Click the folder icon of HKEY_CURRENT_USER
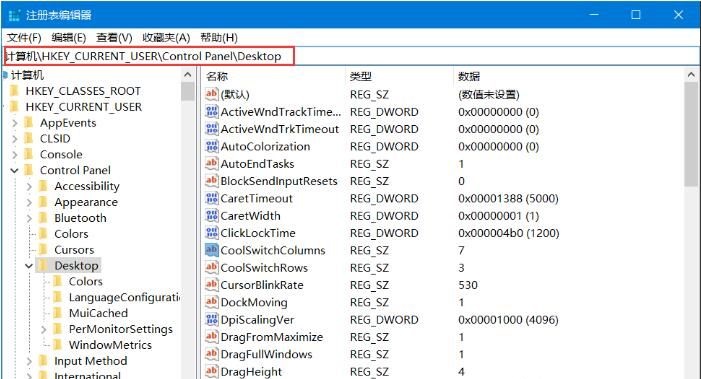Viewport: 701px width, 379px height. (x=15, y=107)
